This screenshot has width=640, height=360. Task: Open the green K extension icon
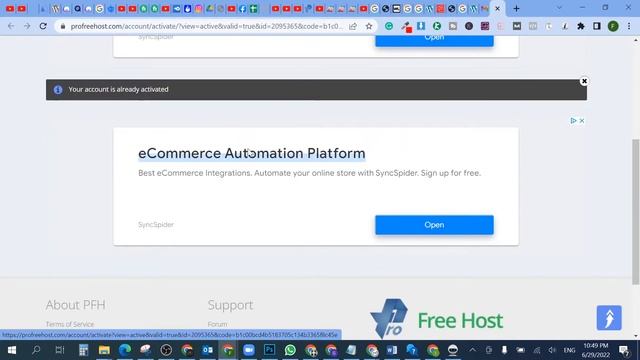[x=437, y=26]
